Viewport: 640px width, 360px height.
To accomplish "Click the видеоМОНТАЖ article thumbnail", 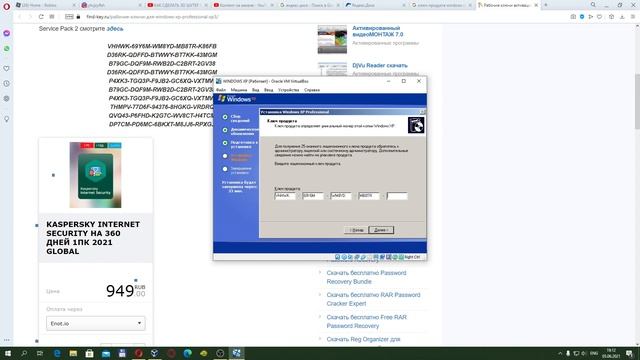I will pyautogui.click(x=332, y=39).
